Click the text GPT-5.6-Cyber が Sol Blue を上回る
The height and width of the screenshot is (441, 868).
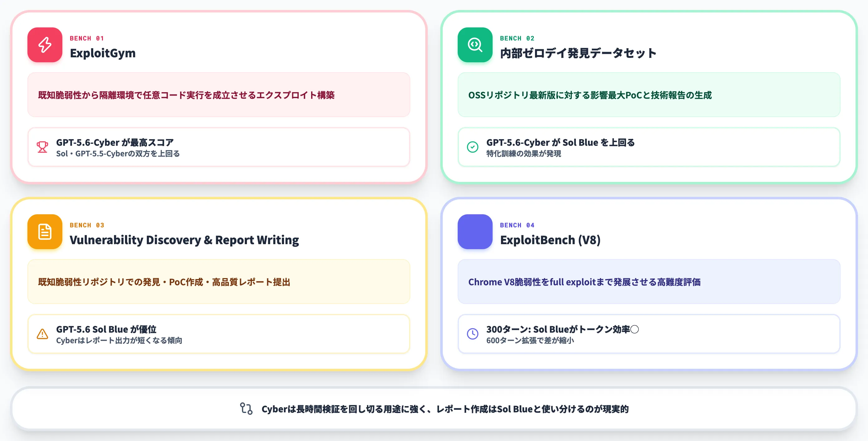tap(561, 142)
